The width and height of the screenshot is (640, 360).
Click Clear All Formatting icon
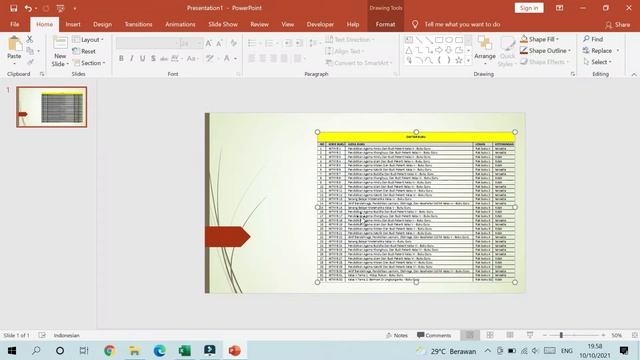[x=233, y=43]
